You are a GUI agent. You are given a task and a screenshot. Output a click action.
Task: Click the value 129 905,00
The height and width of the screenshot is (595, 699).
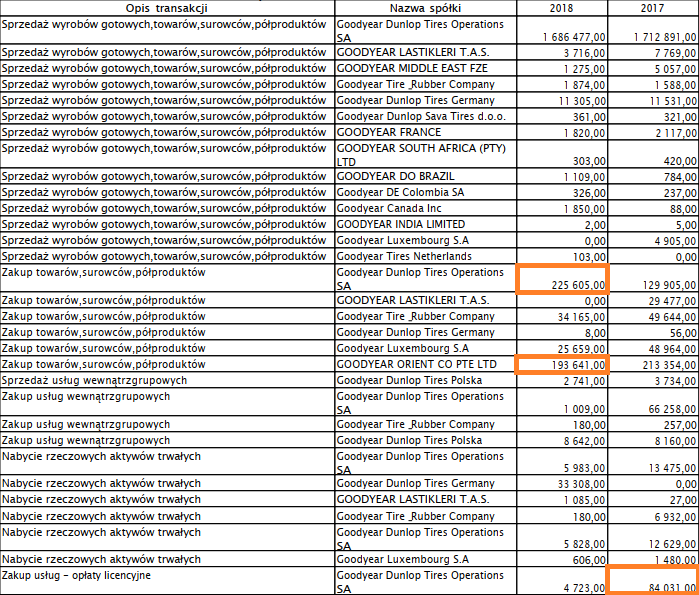coord(670,285)
